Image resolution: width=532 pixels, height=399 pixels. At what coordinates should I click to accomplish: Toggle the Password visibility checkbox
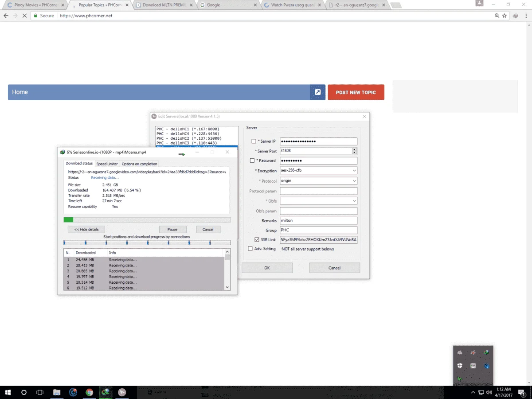coord(252,160)
